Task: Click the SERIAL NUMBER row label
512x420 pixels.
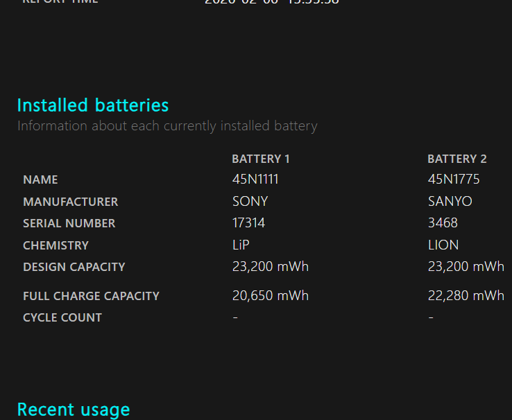Action: [x=69, y=223]
